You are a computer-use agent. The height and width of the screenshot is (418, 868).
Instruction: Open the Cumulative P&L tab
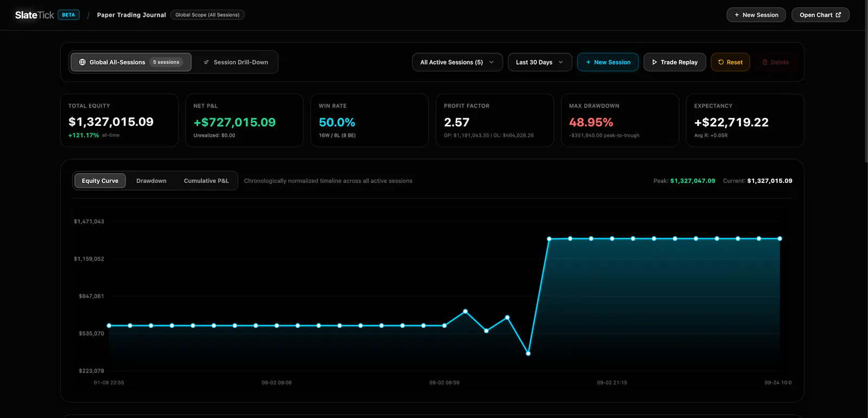(x=206, y=181)
